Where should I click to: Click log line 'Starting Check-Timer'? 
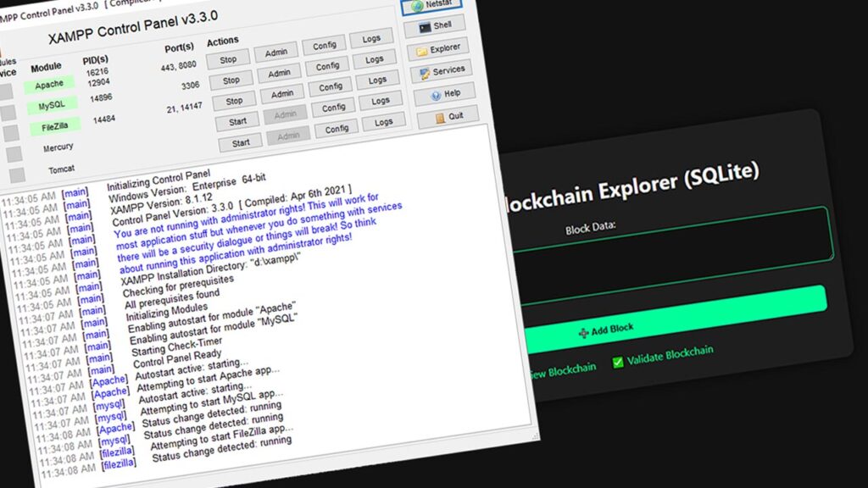click(x=176, y=347)
